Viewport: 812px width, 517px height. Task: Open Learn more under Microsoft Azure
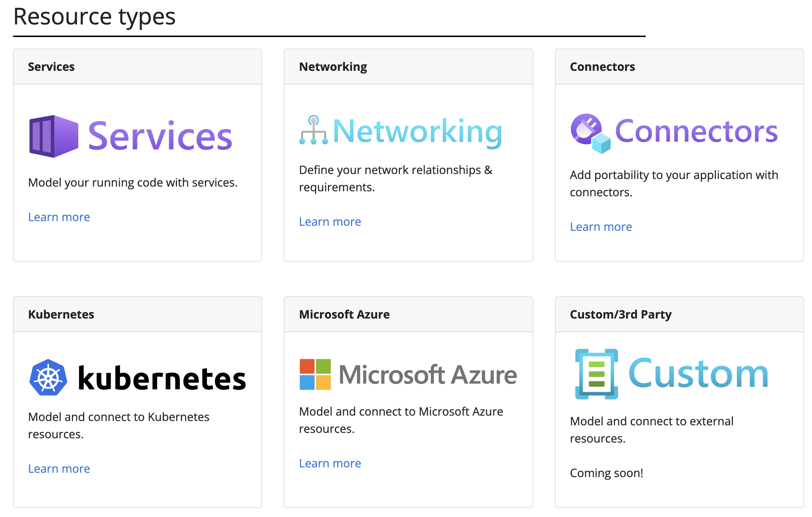[330, 463]
